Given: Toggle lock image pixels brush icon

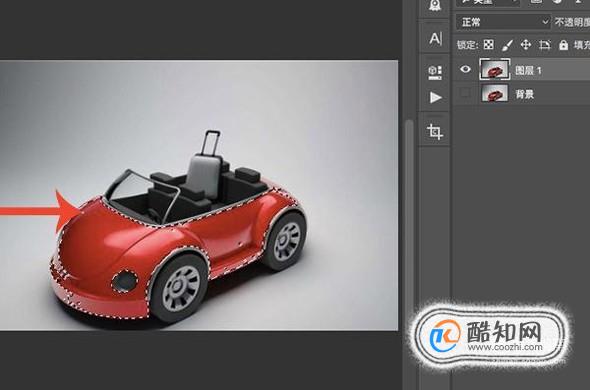Looking at the screenshot, I should 507,45.
